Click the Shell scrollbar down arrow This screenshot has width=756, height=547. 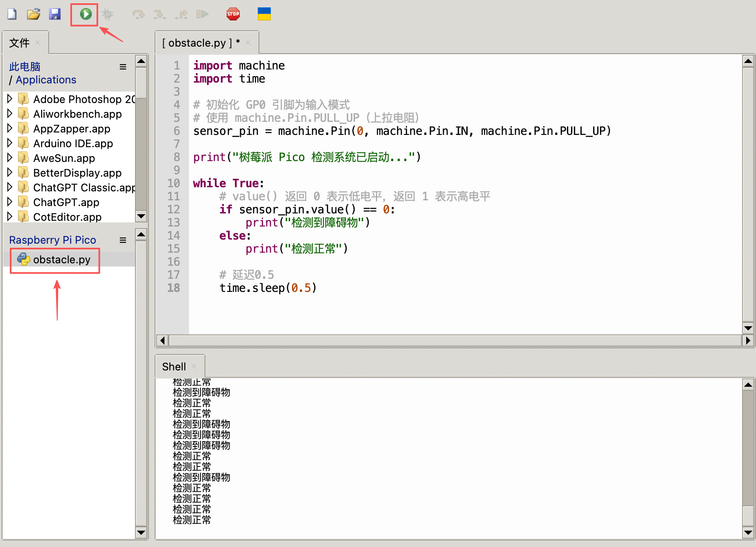(748, 532)
